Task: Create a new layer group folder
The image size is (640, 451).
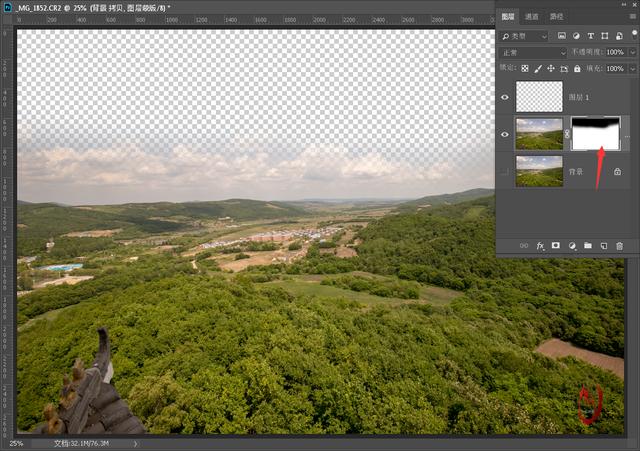Action: (x=588, y=245)
